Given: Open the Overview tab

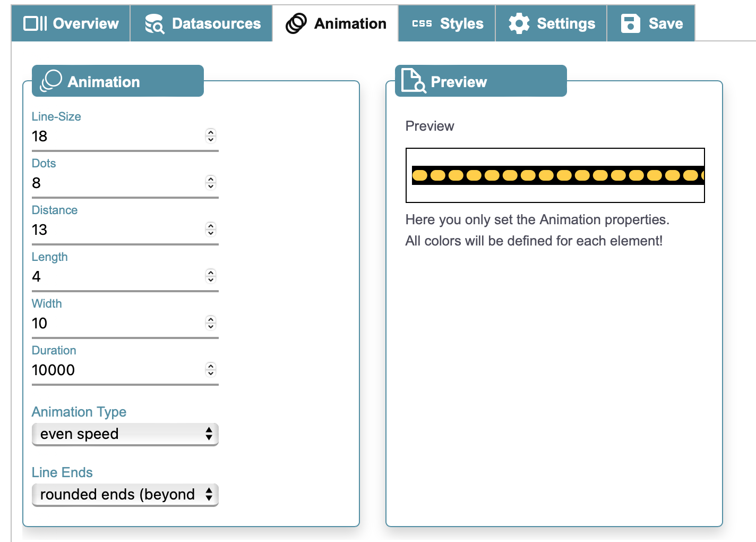Looking at the screenshot, I should click(x=71, y=23).
